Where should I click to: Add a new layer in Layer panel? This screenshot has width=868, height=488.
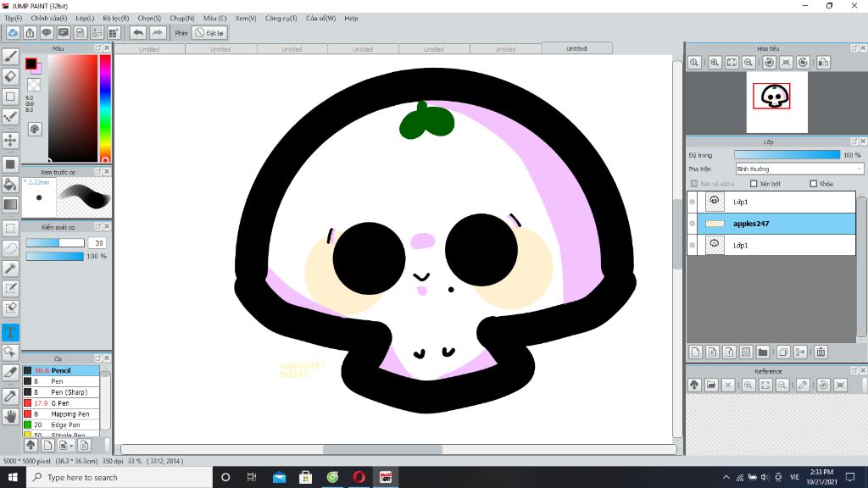(x=696, y=352)
